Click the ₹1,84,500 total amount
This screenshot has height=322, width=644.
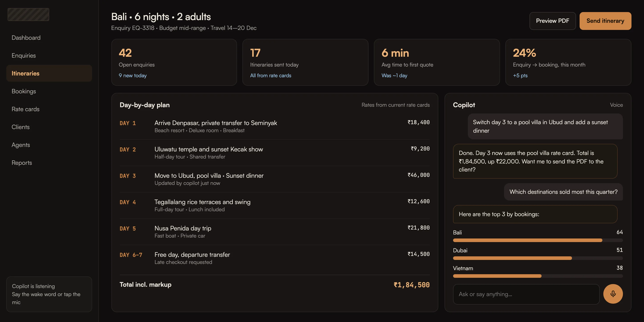point(411,285)
